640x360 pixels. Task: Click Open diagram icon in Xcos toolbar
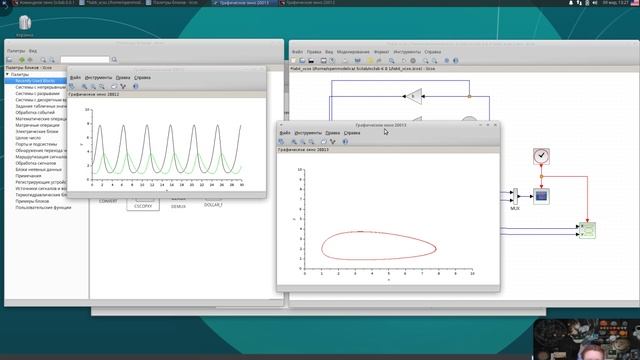[x=302, y=61]
